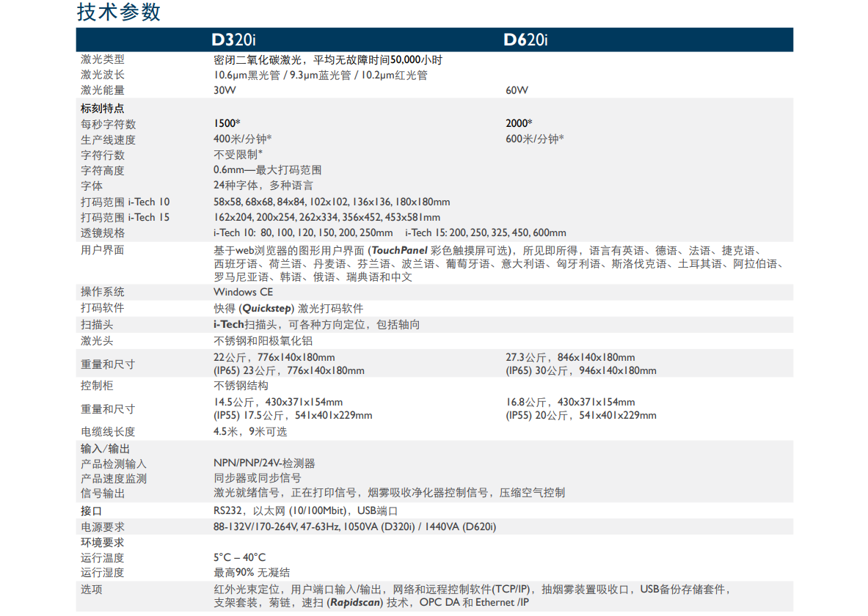Select the 5°C – 40°C temperature value

240,557
